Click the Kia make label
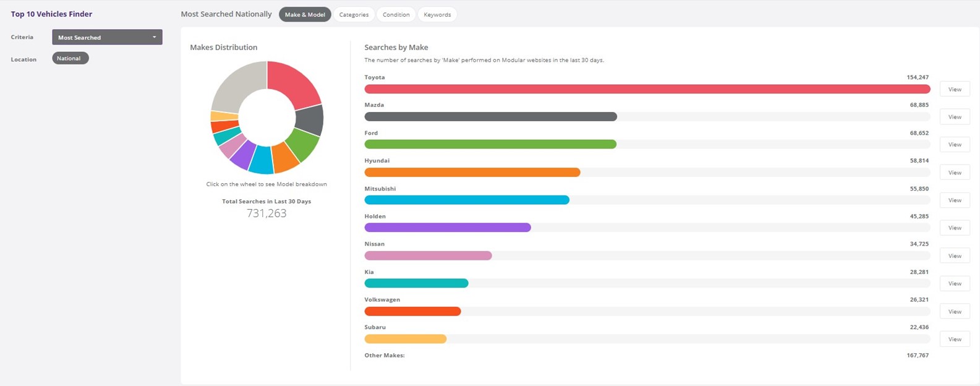 (x=369, y=272)
